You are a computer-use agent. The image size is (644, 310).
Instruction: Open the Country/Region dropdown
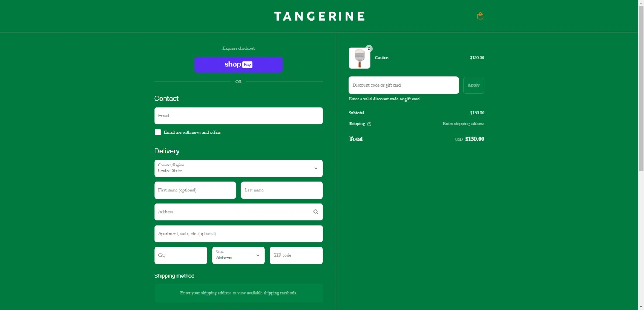pos(238,169)
